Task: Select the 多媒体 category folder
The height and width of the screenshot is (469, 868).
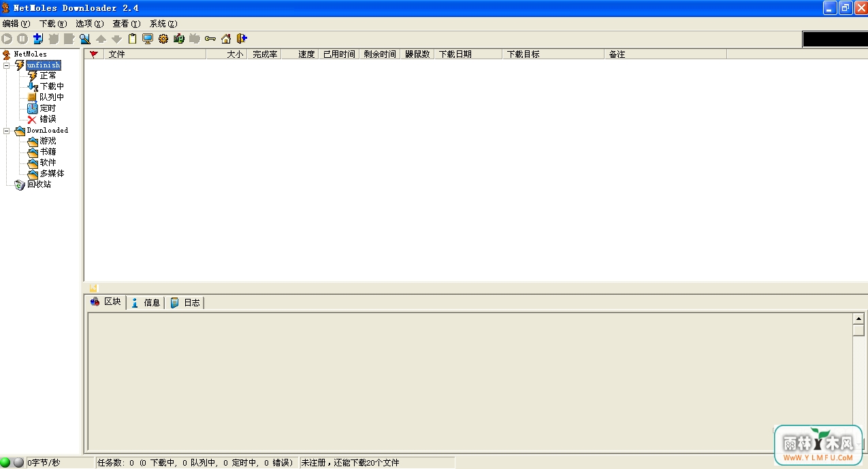Action: click(x=52, y=174)
